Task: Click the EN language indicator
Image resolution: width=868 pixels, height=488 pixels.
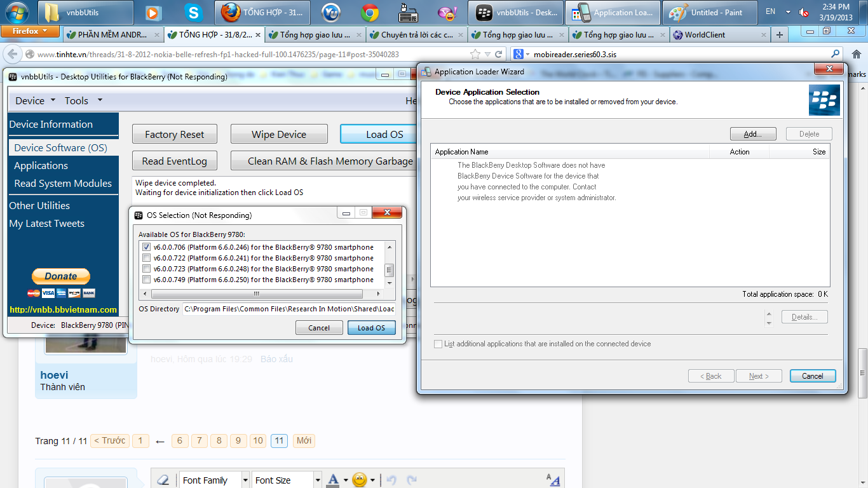Action: pos(770,11)
